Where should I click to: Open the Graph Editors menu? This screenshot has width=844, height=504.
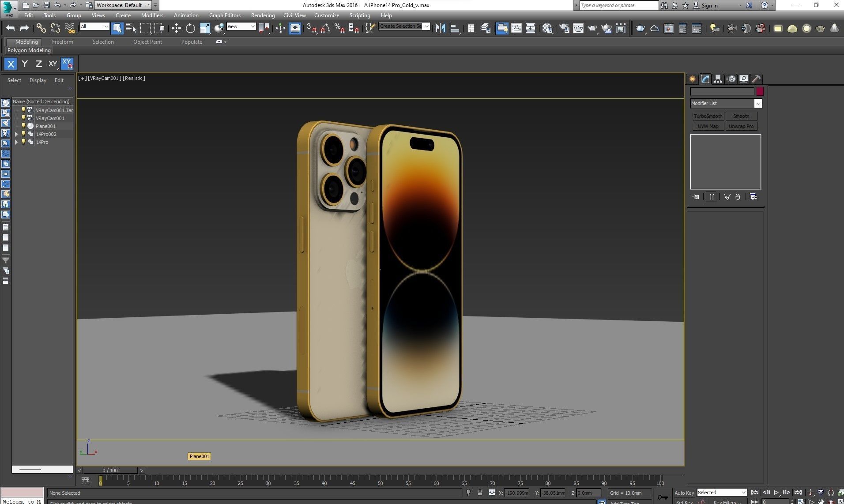(225, 15)
